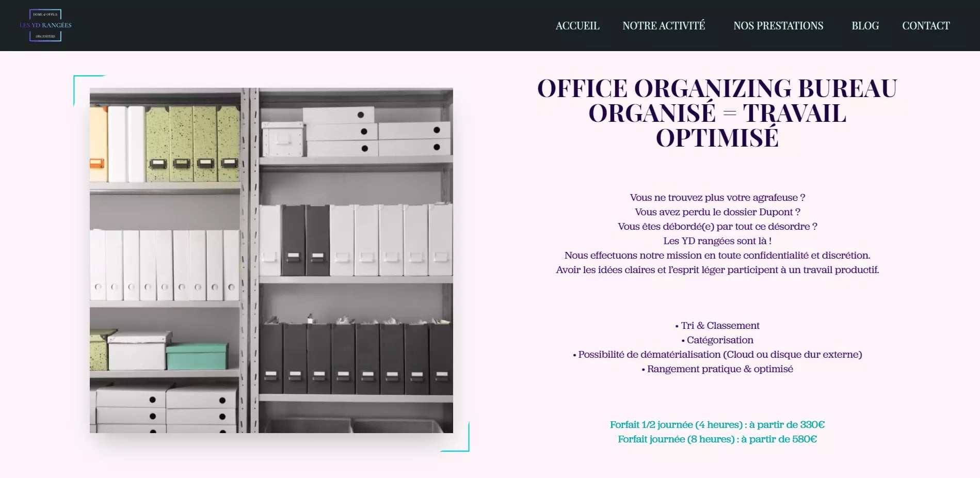
Task: Click the half-day package price line
Action: pos(717,425)
